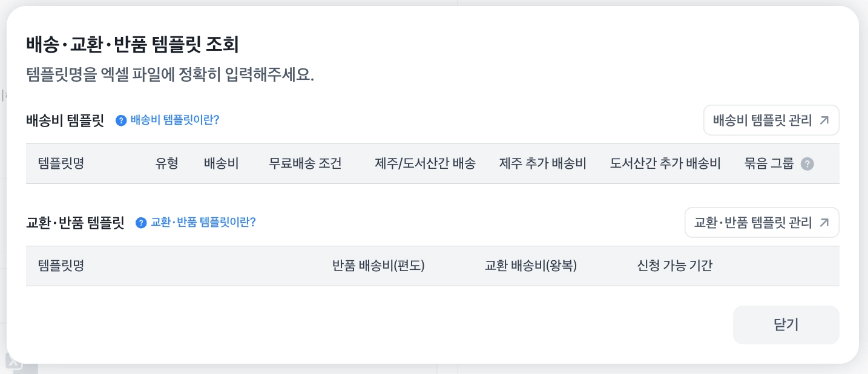Click the arrow icon in 배송비 템플릿 관리
The width and height of the screenshot is (868, 374).
(824, 120)
